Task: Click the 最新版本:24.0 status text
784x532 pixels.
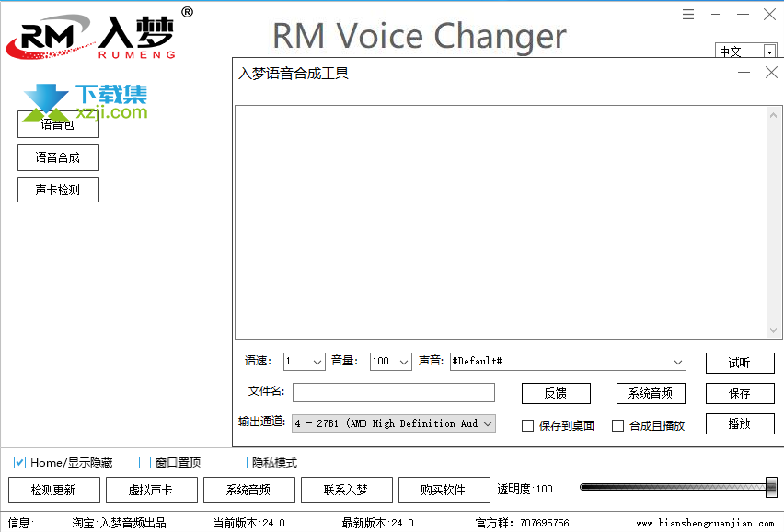Action: click(x=378, y=523)
